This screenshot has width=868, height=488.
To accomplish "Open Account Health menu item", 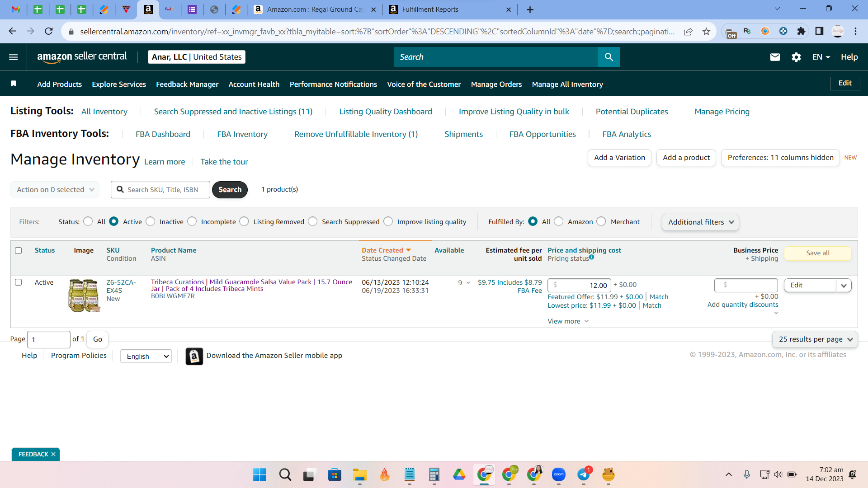I will point(254,84).
